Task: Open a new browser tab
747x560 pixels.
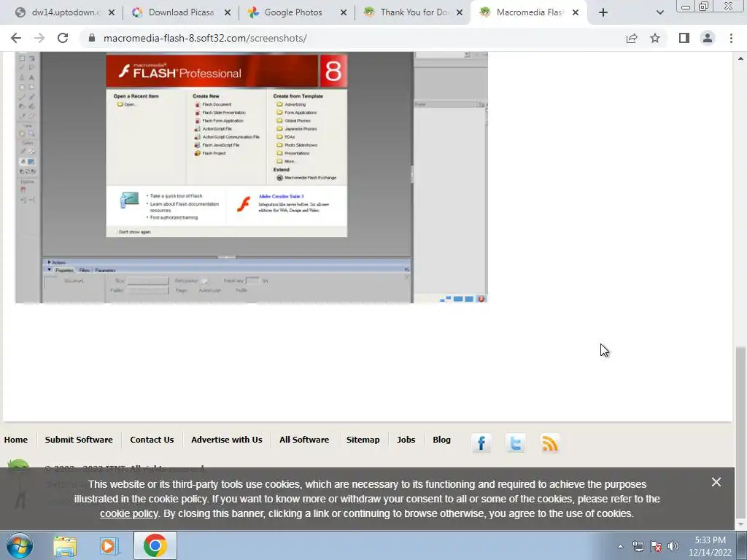Action: [x=603, y=12]
